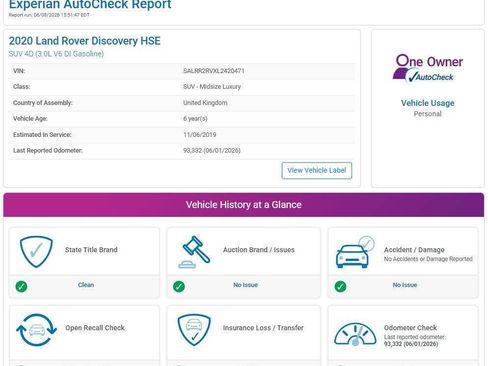
Task: Click the Experian AutoCheck Report title
Action: [x=90, y=5]
